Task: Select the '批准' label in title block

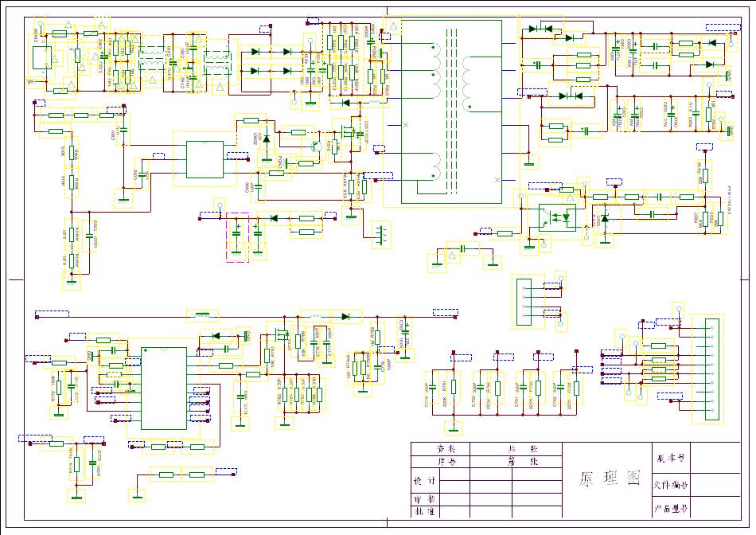Action: pyautogui.click(x=425, y=511)
